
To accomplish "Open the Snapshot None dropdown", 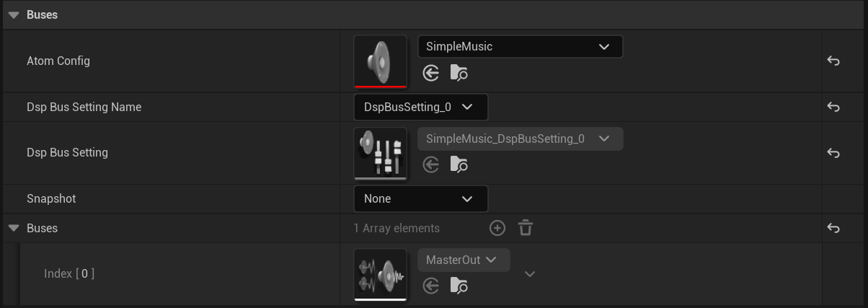I will coord(420,198).
